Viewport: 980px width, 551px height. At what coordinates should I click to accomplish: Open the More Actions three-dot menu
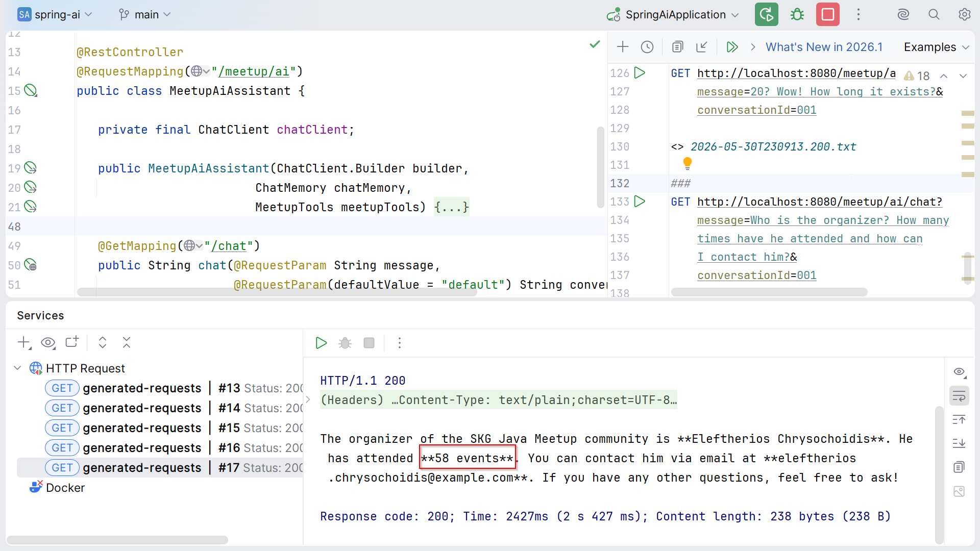click(x=858, y=14)
